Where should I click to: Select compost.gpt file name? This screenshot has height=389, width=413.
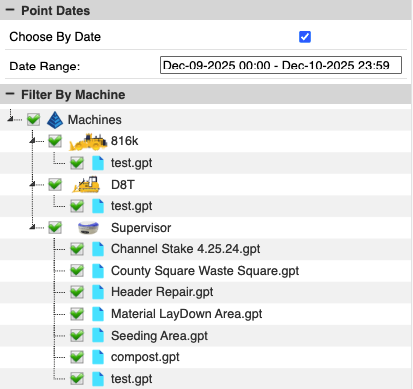(145, 357)
